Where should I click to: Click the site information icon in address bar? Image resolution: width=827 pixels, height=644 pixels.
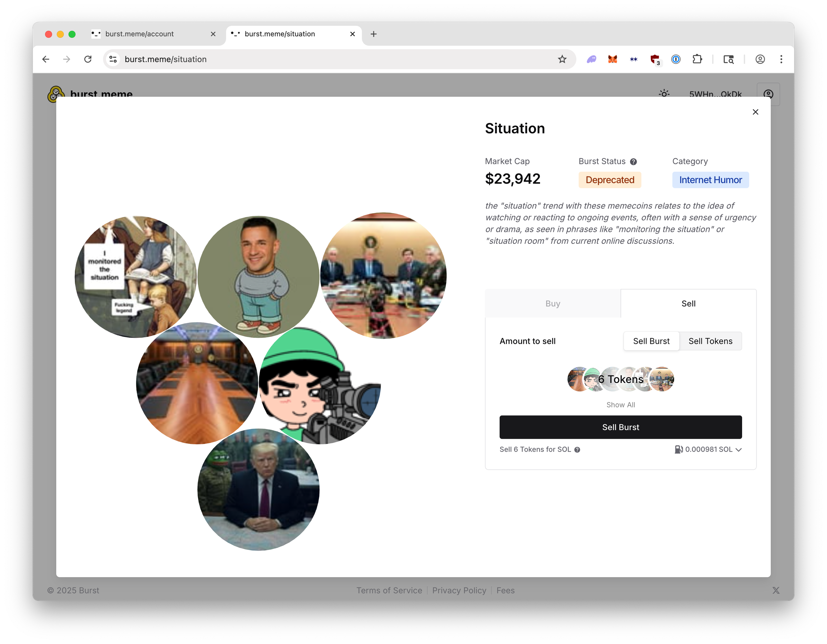[x=113, y=59]
